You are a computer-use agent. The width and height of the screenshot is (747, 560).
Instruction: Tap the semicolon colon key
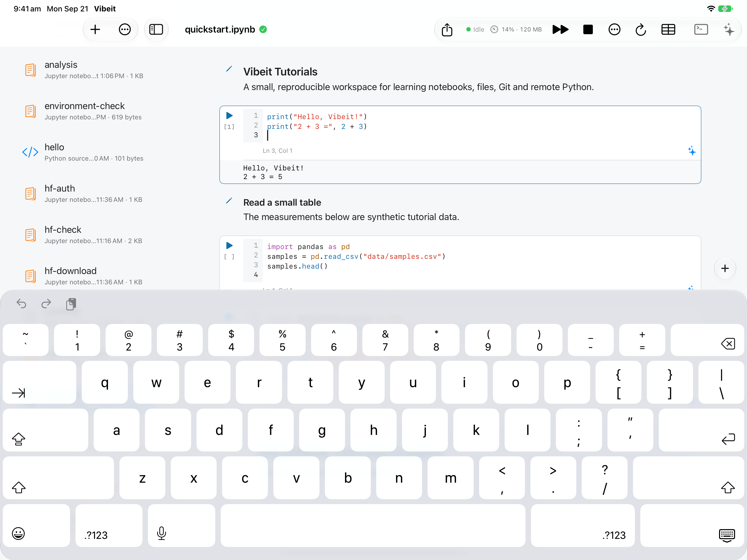579,430
